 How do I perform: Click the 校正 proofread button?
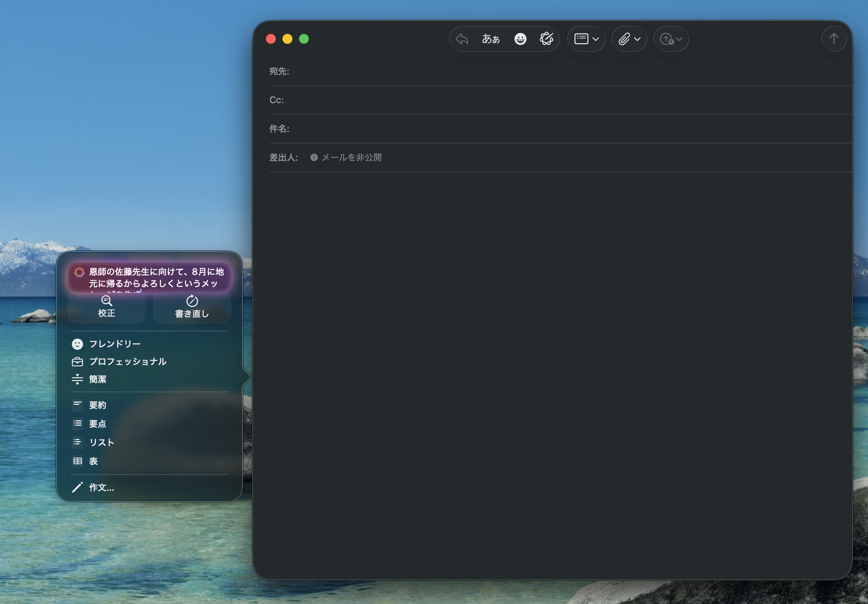tap(107, 307)
